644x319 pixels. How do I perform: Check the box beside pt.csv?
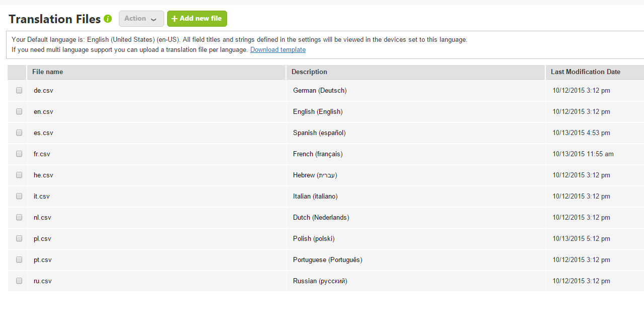19,260
